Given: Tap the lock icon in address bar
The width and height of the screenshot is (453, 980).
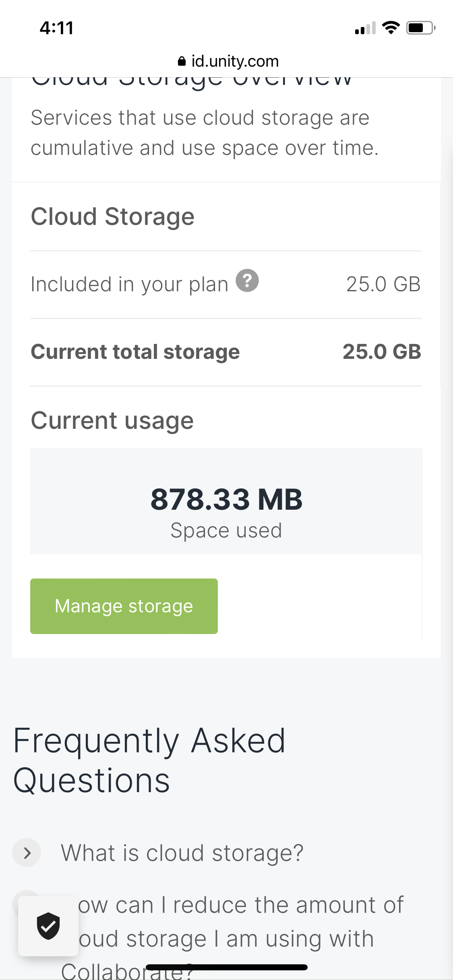Looking at the screenshot, I should 182,62.
